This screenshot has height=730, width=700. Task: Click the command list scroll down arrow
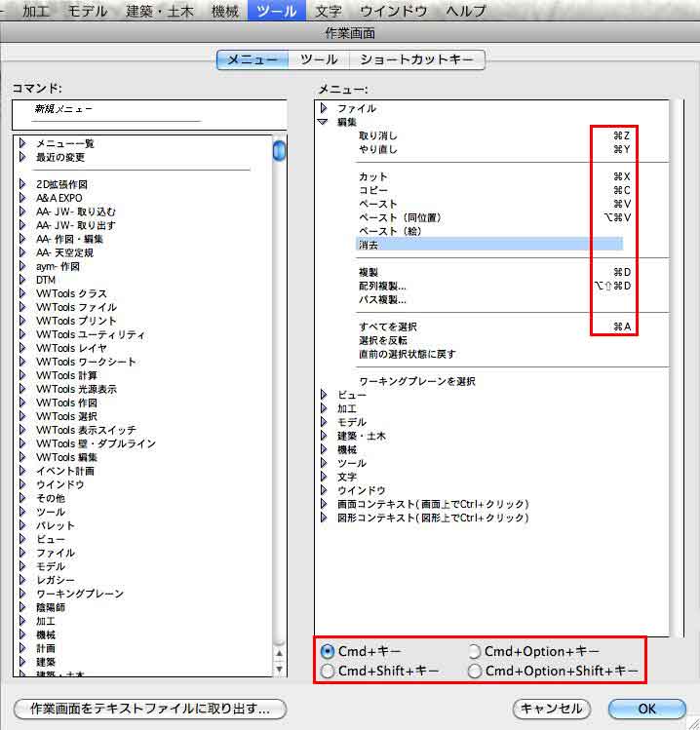(279, 670)
